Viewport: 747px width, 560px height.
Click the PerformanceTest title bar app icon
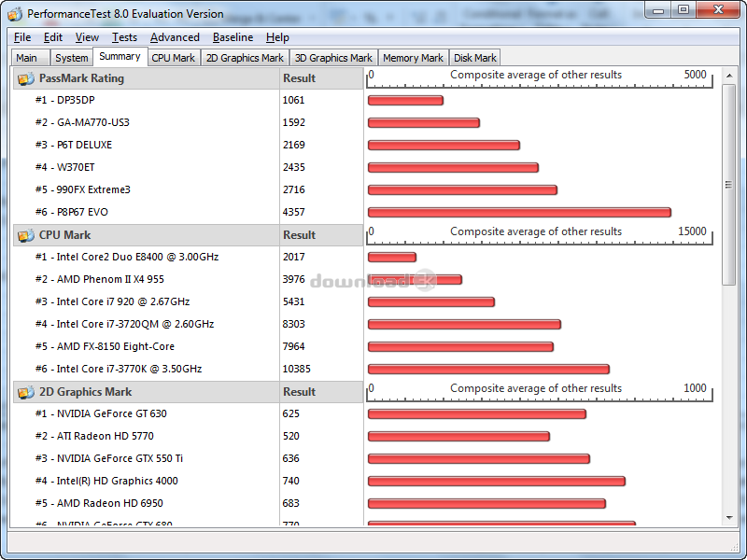pyautogui.click(x=15, y=14)
